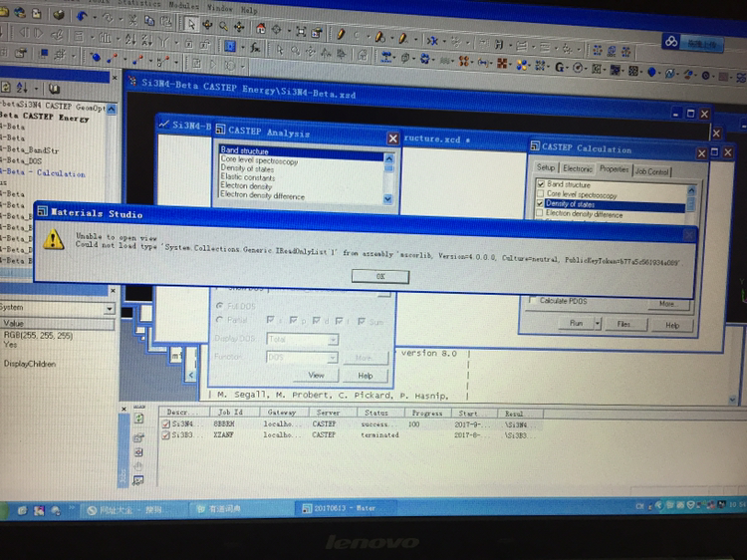Click the filter funnel icon
This screenshot has width=747, height=560.
[163, 42]
